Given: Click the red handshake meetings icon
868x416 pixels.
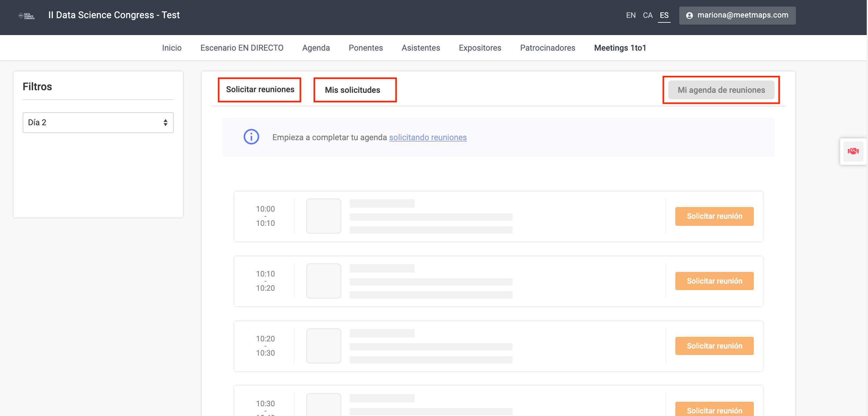Looking at the screenshot, I should coord(853,151).
